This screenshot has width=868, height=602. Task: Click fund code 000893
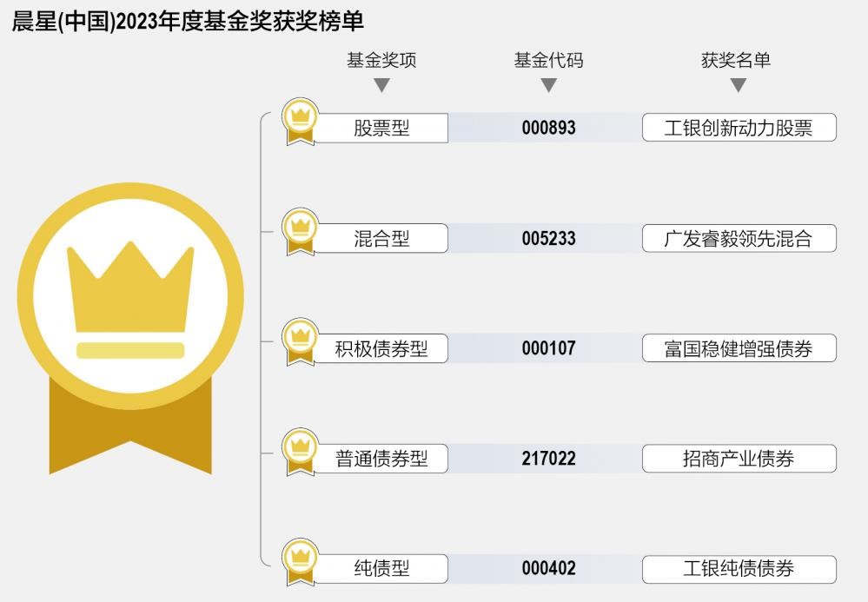pos(548,128)
